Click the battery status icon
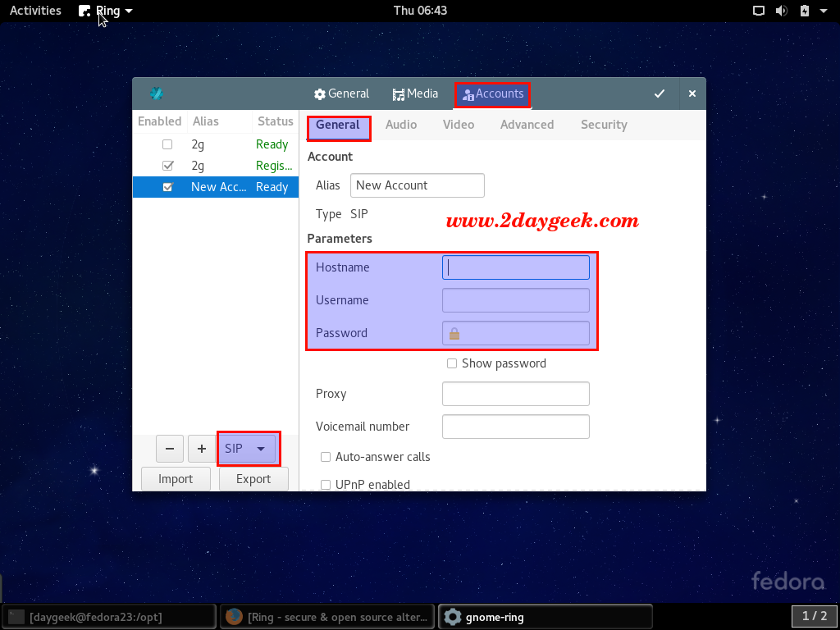The image size is (840, 630). 805,11
